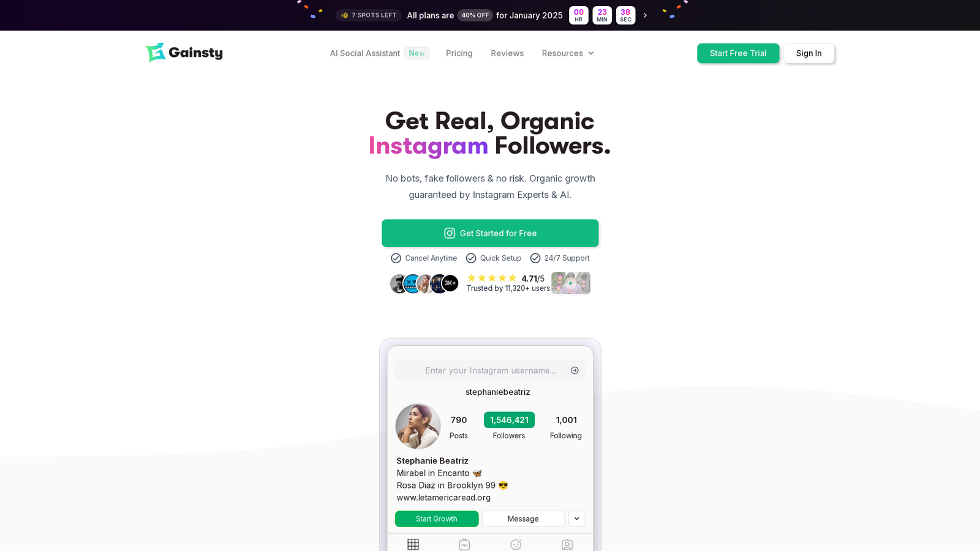The image size is (980, 551).
Task: Click the submit arrow icon in username field
Action: click(575, 370)
